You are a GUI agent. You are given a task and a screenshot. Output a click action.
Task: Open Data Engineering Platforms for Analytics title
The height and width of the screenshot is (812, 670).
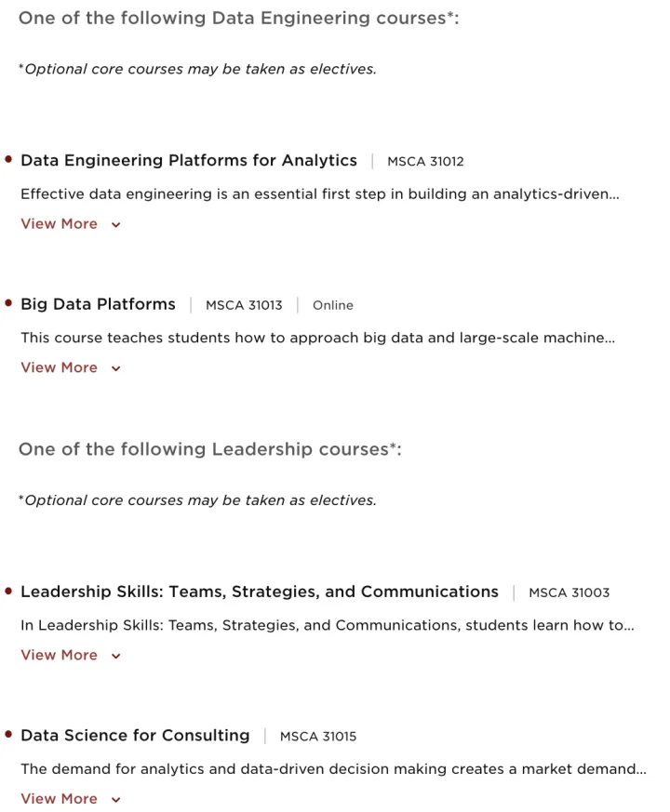189,161
